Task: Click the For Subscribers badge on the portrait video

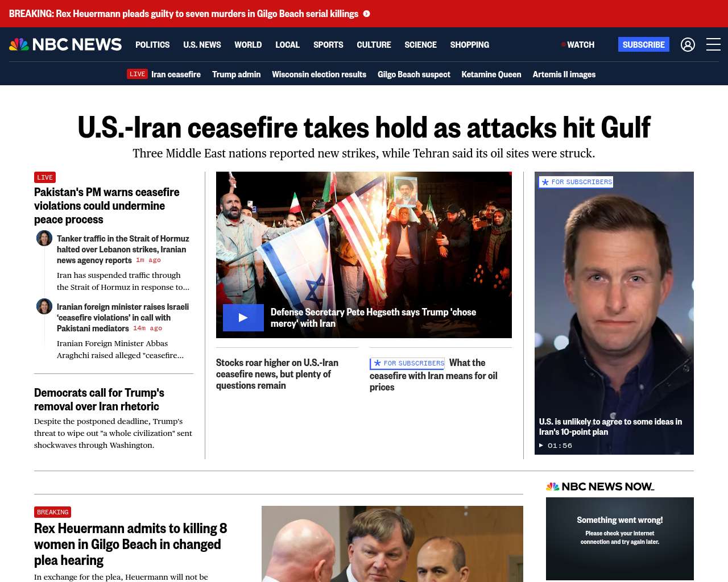Action: click(576, 182)
